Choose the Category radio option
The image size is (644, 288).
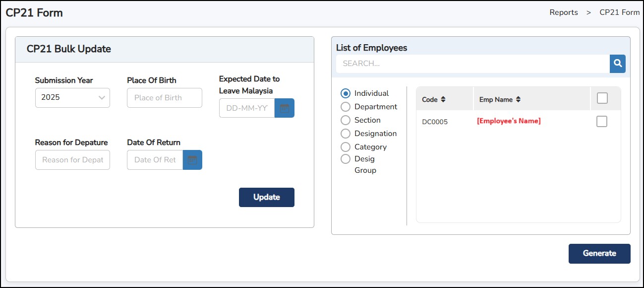pos(346,147)
